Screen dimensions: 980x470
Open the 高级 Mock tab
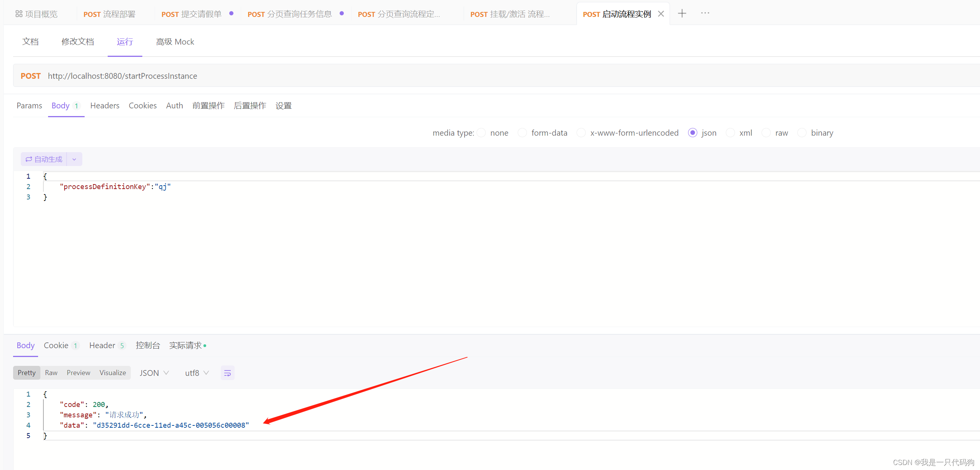click(x=175, y=42)
